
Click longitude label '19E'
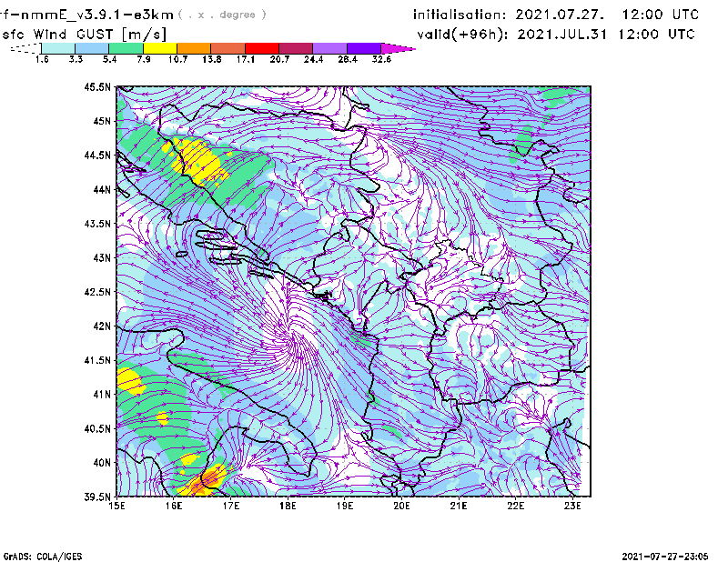point(345,506)
